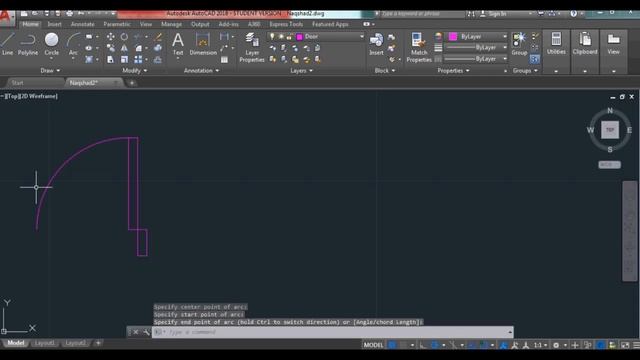640x360 pixels.
Task: Switch to the Output ribbon tab
Action: pos(200,24)
